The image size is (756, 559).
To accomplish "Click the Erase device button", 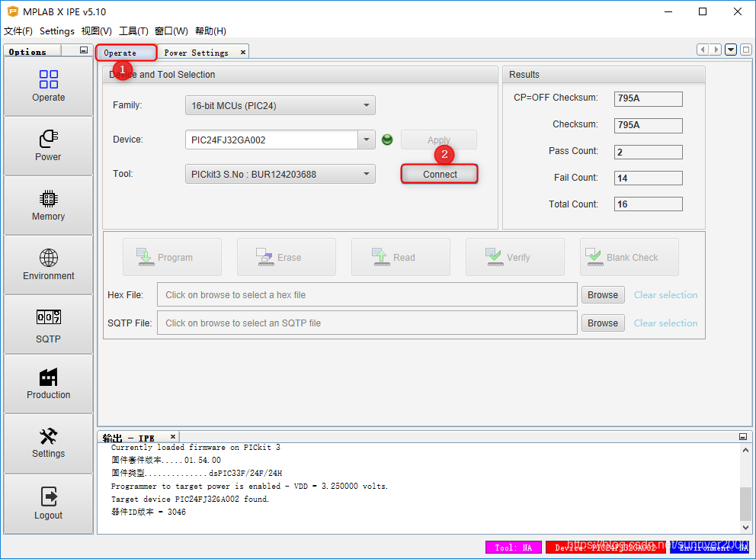I will [287, 257].
